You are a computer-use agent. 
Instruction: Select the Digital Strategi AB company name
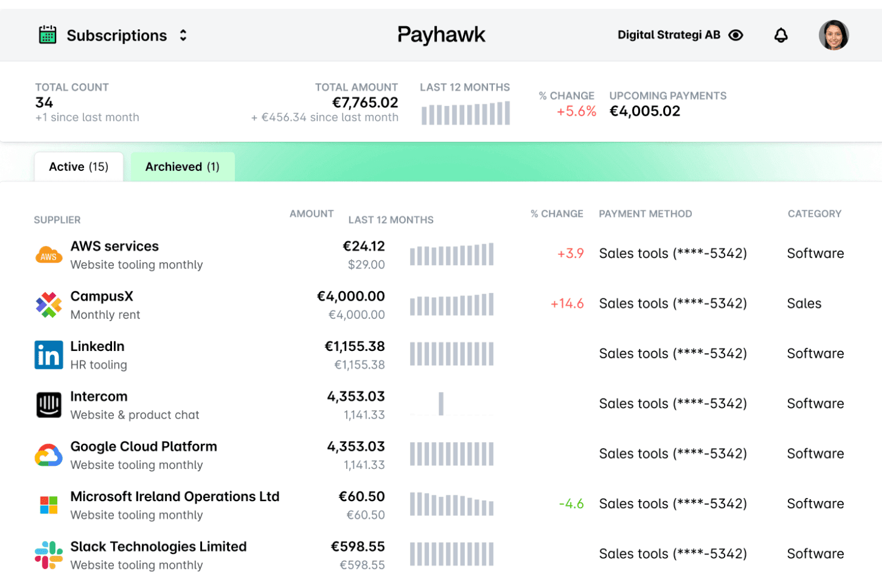669,35
